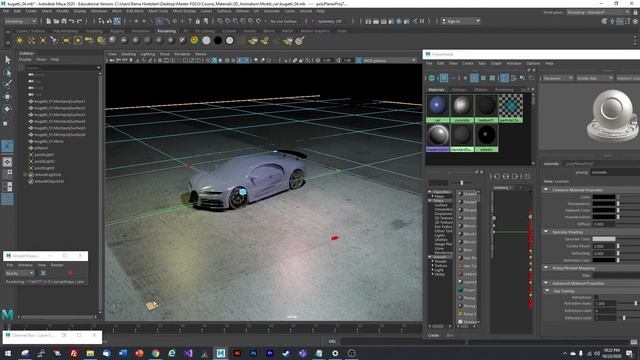The width and height of the screenshot is (640, 360).
Task: Open the Outliner Display menu
Action: pos(25,60)
